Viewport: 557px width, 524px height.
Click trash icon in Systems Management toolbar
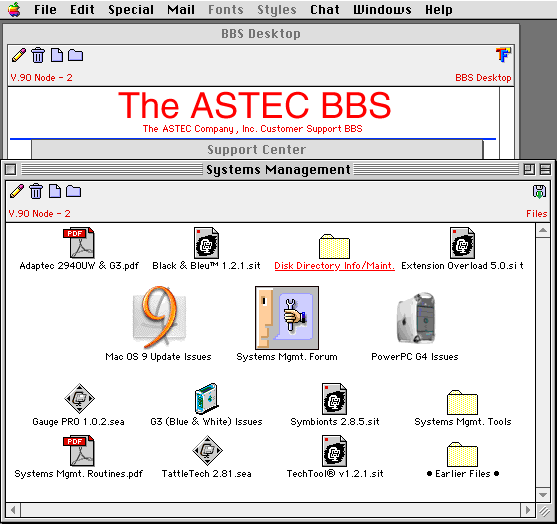[36, 191]
